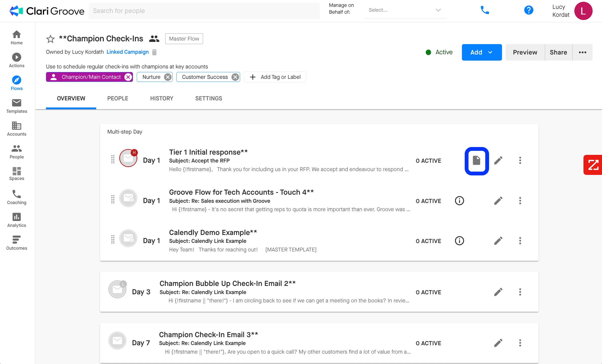This screenshot has height=364, width=602.
Task: Click the Clari Groove logo
Action: pyautogui.click(x=47, y=11)
